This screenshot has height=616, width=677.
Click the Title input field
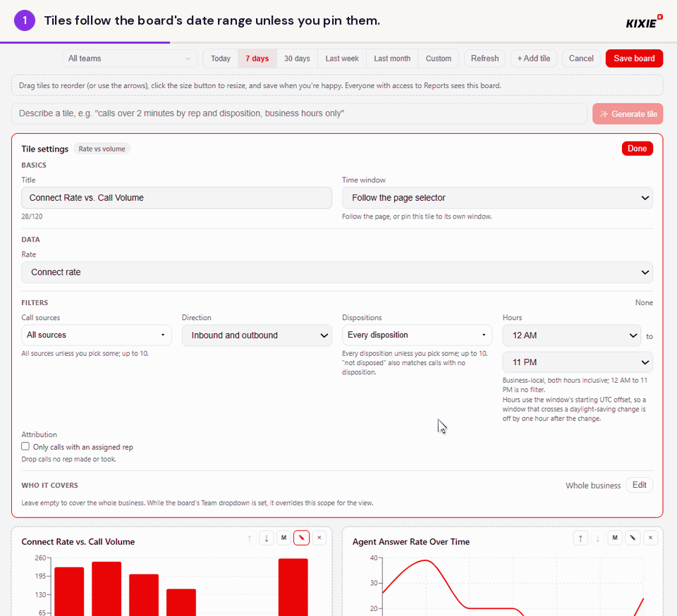click(176, 198)
